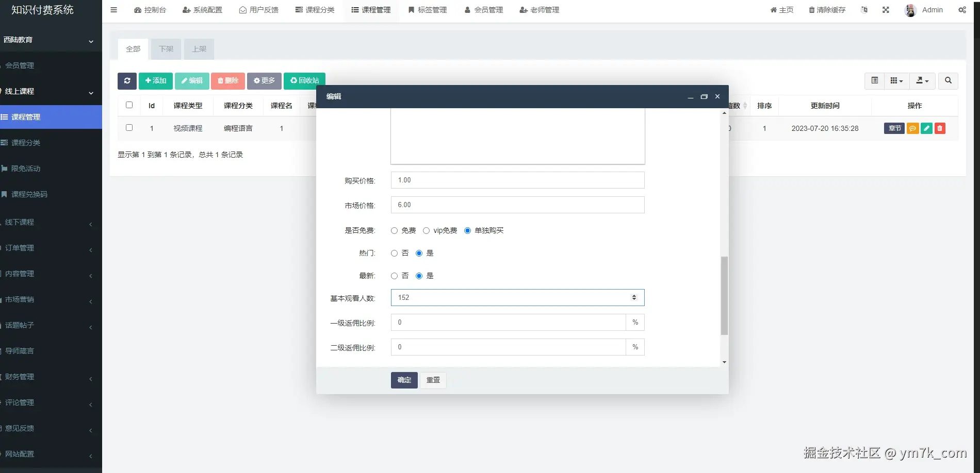The width and height of the screenshot is (980, 473).
Task: Click the scroll-down arrow of the dialog scrollbar
Action: pyautogui.click(x=724, y=362)
